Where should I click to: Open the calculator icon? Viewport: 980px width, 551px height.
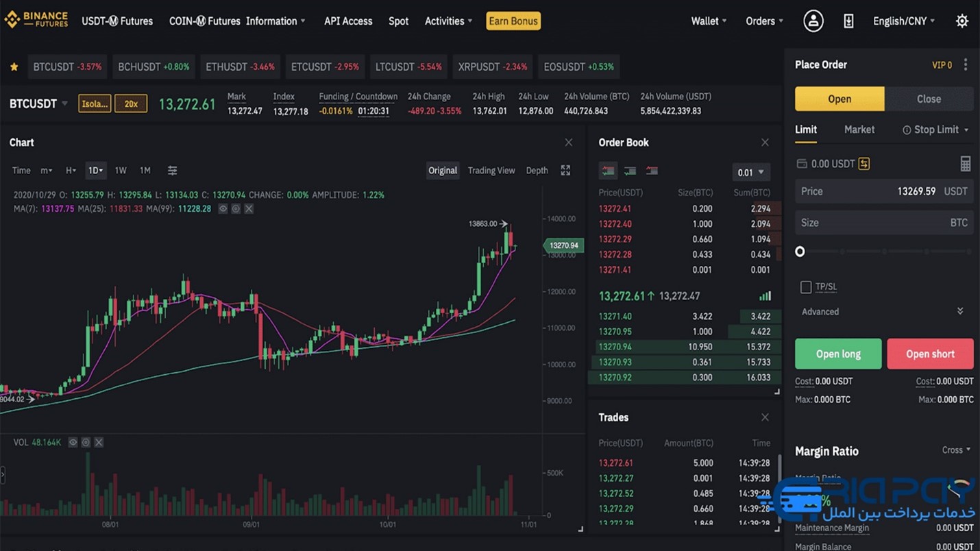[x=965, y=164]
